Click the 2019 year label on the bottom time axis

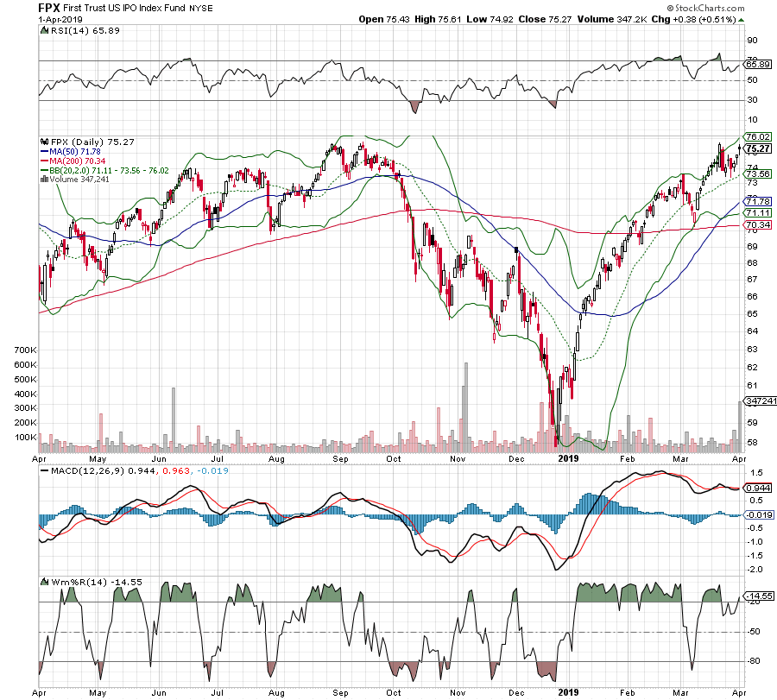click(568, 692)
